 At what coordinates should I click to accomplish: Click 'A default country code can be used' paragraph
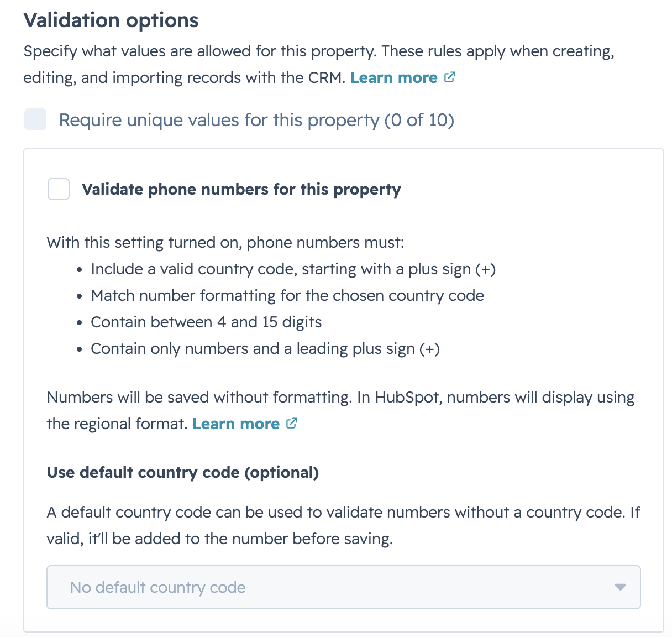[x=343, y=525]
